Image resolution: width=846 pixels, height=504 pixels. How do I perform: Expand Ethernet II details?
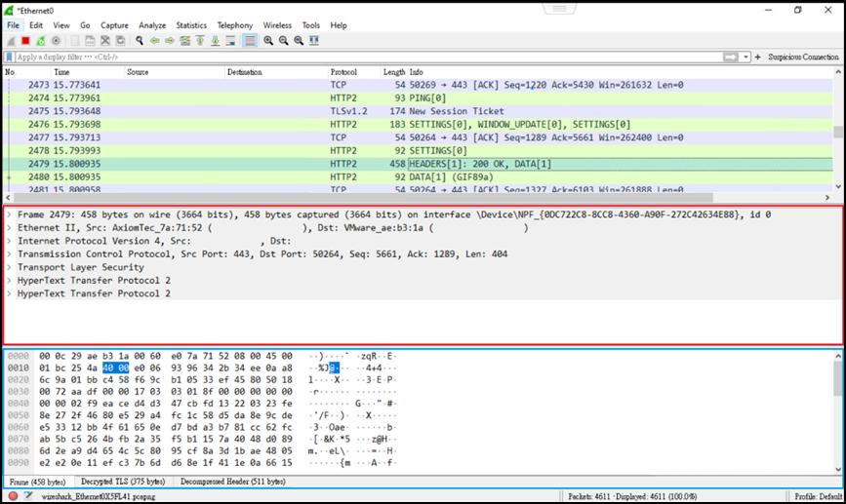(10, 227)
